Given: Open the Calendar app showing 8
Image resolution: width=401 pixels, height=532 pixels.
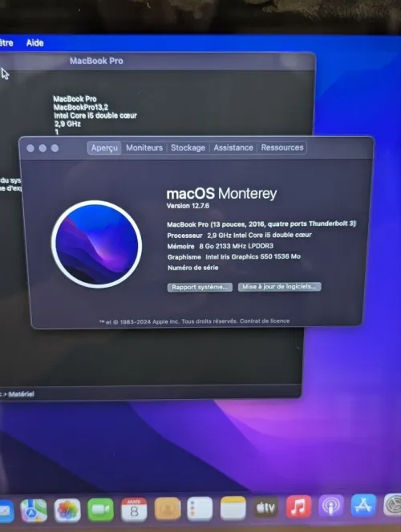Looking at the screenshot, I should 134,510.
